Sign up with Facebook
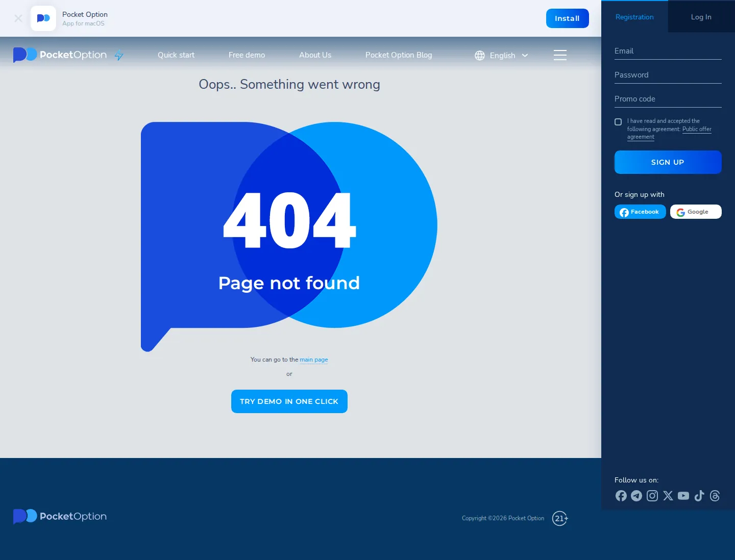 pos(640,212)
